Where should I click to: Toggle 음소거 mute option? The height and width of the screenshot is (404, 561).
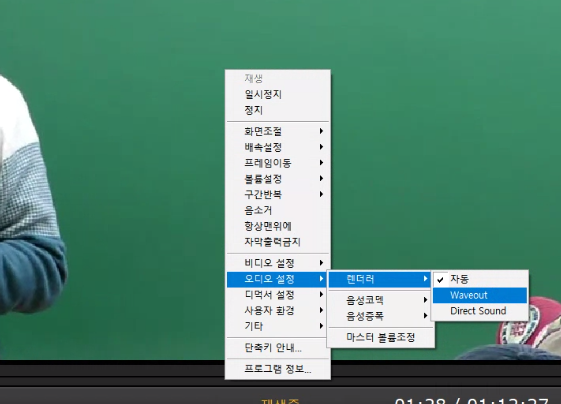277,210
